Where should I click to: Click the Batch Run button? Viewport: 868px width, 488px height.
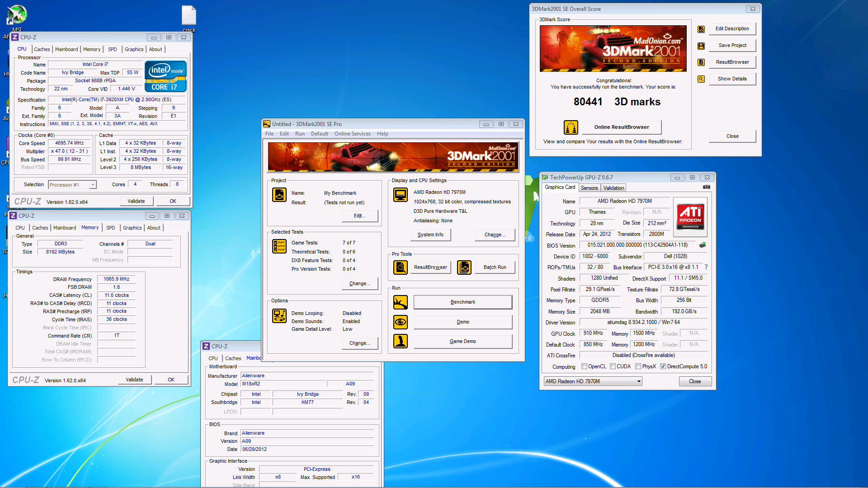[495, 267]
